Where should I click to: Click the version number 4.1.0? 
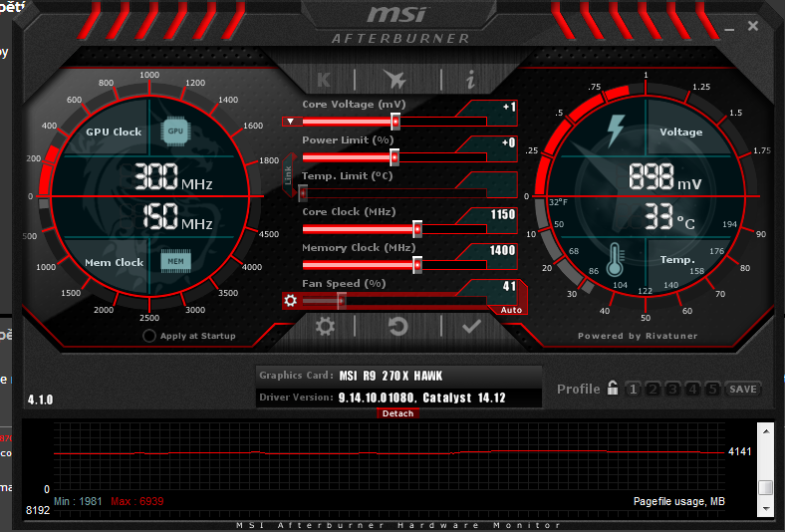(40, 399)
